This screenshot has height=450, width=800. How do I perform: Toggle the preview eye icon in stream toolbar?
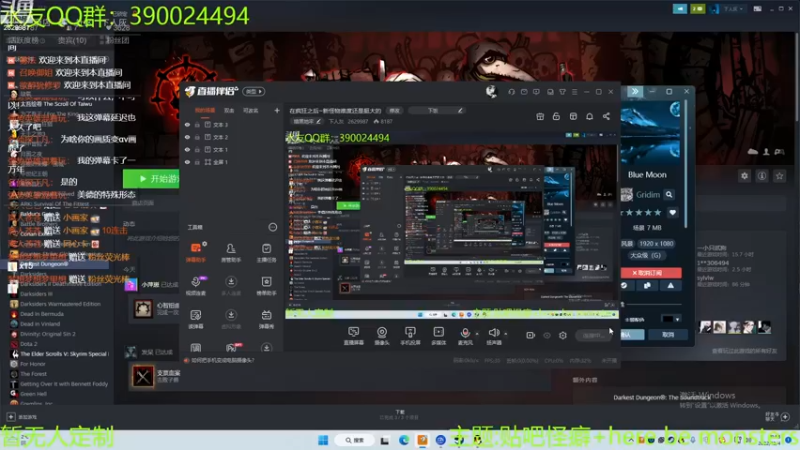click(x=547, y=335)
